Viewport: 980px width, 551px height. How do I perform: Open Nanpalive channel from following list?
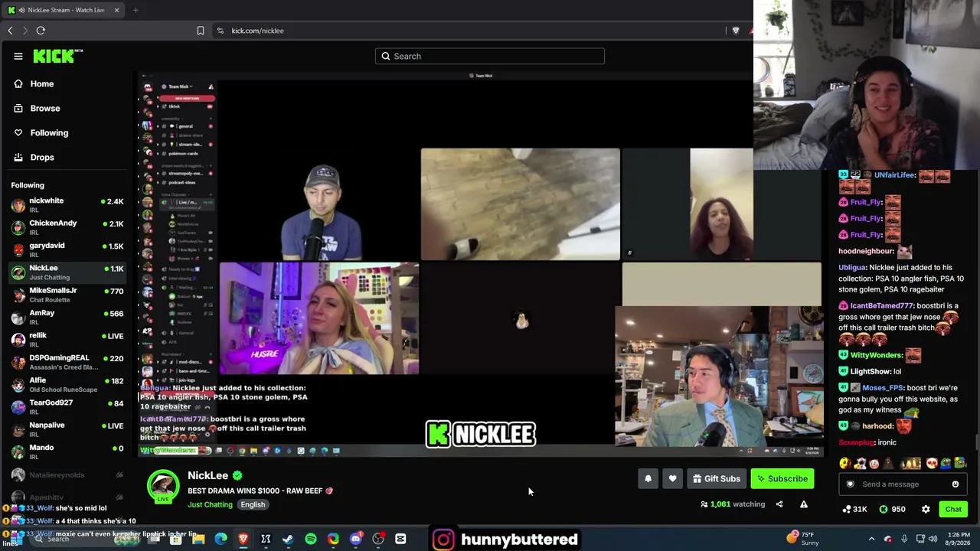[x=67, y=429]
